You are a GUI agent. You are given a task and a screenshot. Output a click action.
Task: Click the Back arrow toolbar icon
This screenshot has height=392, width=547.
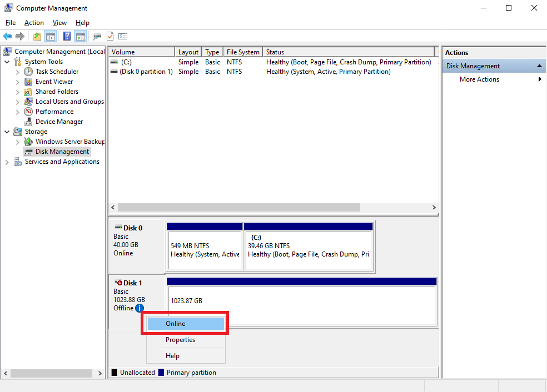7,37
